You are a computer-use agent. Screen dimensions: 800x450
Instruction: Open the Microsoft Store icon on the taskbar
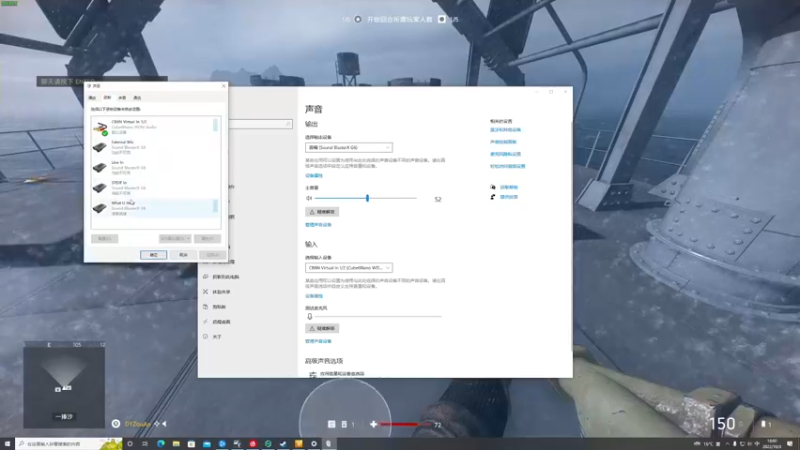pos(191,444)
